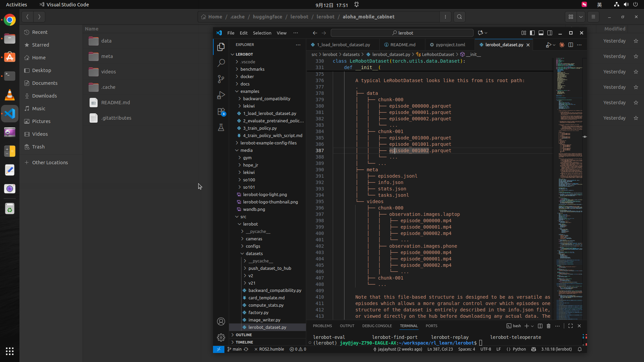
Task: Toggle primary side bar visibility
Action: coord(532,33)
